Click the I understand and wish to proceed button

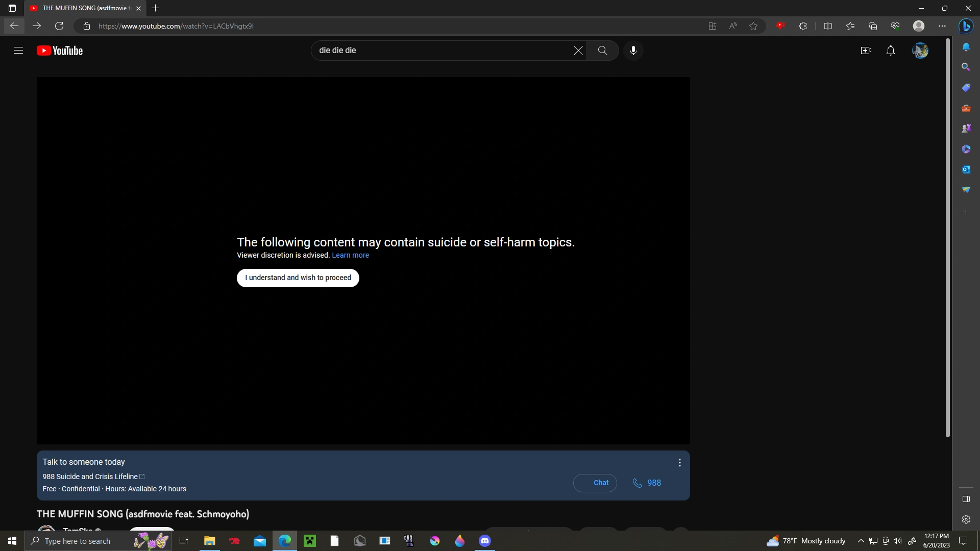point(298,278)
